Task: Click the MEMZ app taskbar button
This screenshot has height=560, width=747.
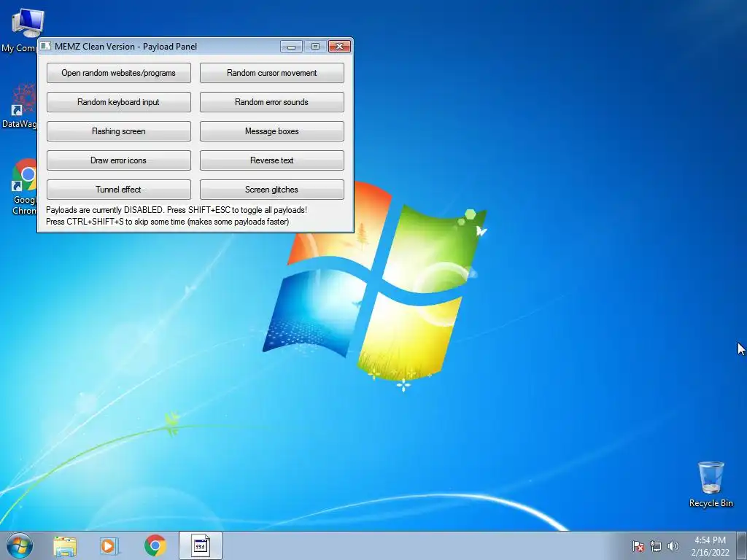Action: click(201, 545)
